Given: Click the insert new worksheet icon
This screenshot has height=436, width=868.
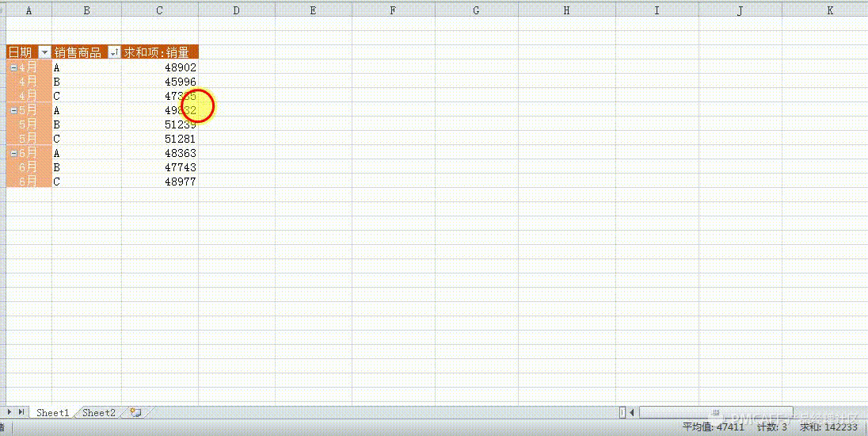Looking at the screenshot, I should [135, 412].
